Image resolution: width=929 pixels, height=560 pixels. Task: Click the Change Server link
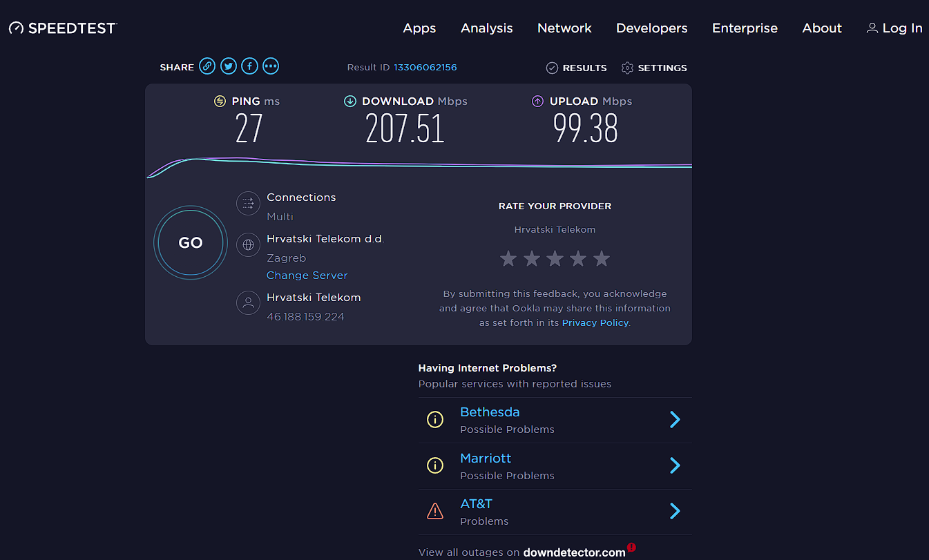point(307,275)
